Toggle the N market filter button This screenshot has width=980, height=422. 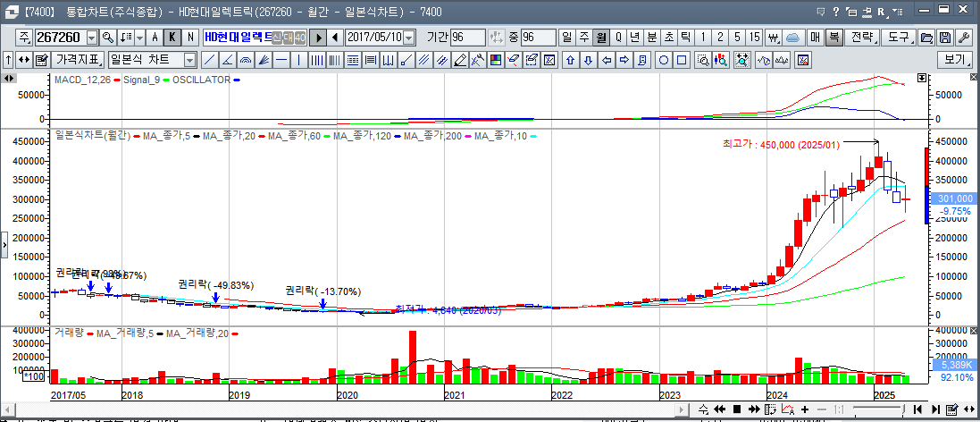(x=190, y=38)
